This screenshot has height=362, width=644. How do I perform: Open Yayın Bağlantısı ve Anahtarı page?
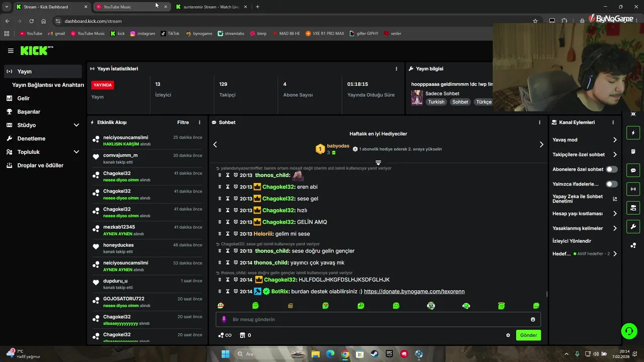pyautogui.click(x=48, y=85)
